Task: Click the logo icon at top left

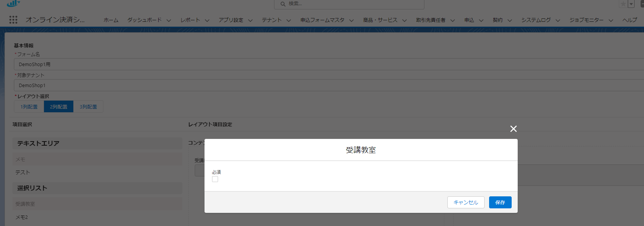Action: tap(13, 3)
